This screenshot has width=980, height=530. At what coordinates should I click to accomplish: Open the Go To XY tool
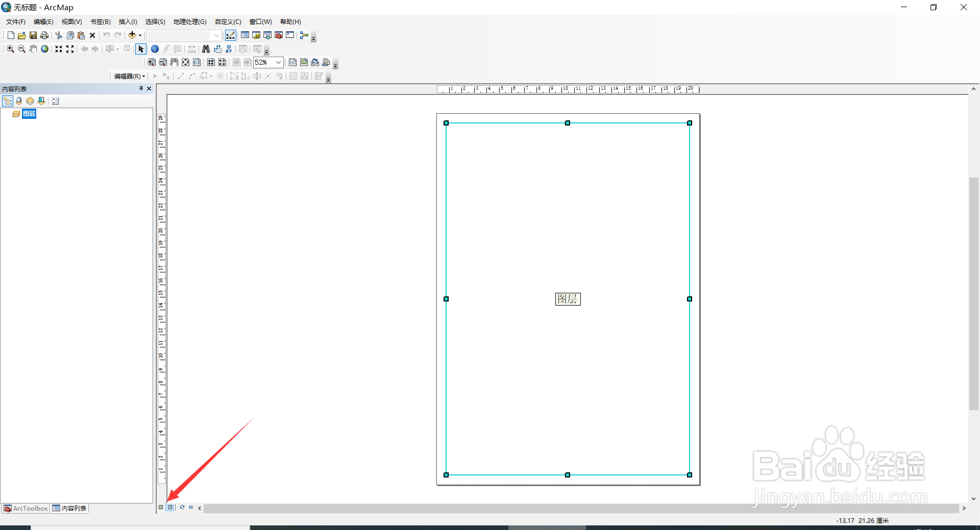229,49
